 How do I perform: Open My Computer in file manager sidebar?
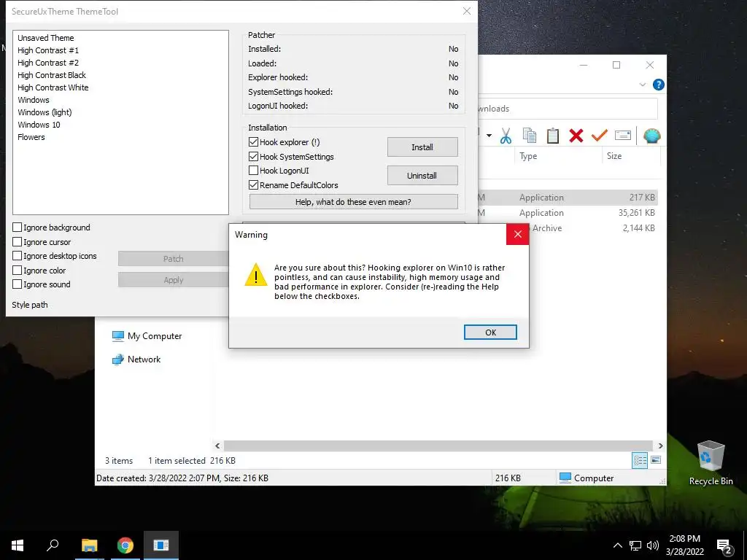(x=147, y=335)
